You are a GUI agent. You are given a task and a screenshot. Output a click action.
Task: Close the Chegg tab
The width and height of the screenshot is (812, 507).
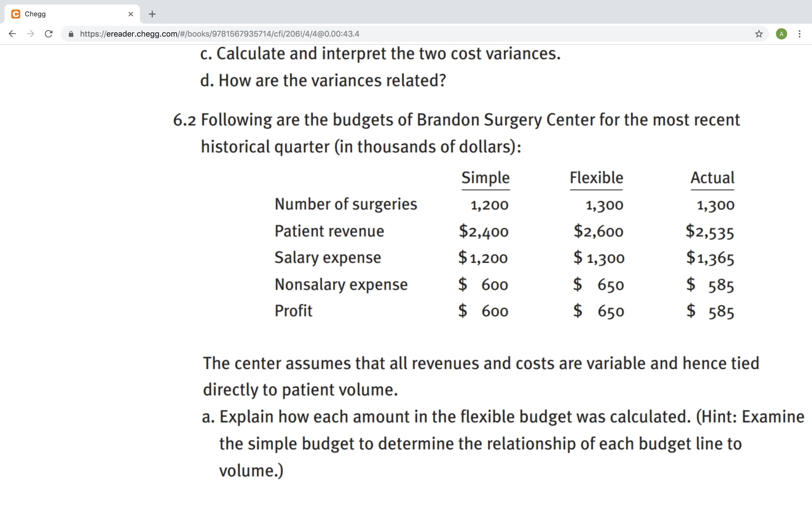click(x=131, y=14)
